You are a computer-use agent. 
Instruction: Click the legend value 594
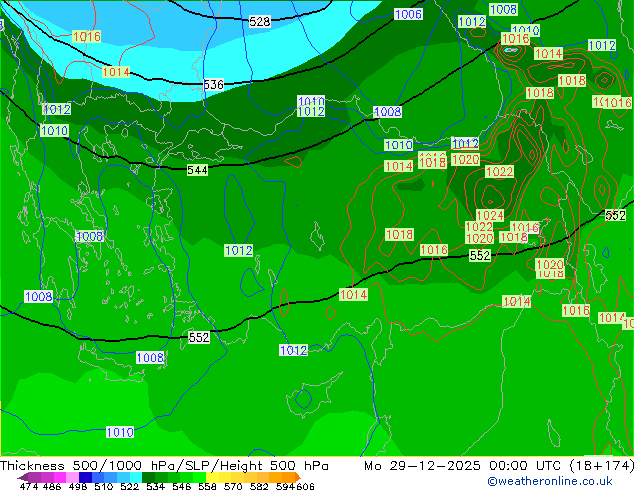pos(285,486)
